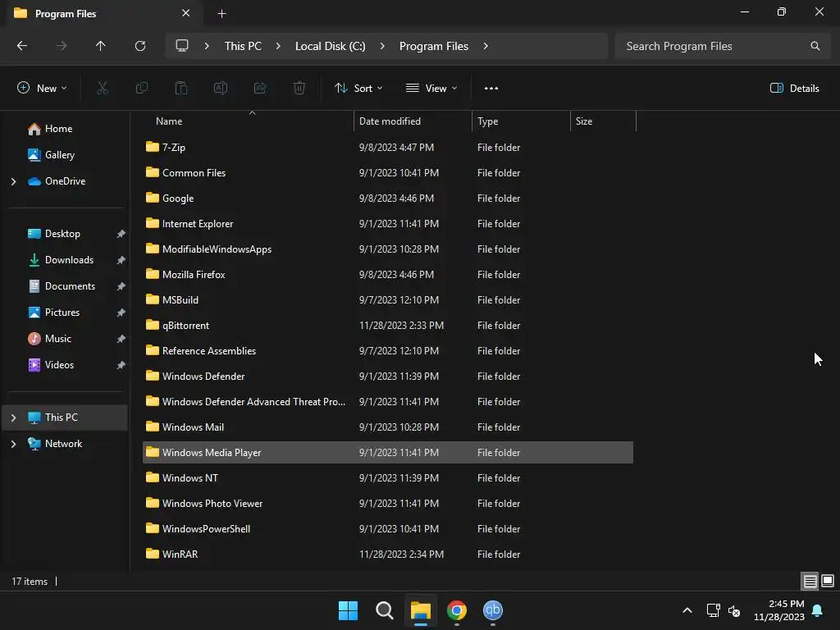
Task: Sort by the Date modified column
Action: (x=413, y=121)
